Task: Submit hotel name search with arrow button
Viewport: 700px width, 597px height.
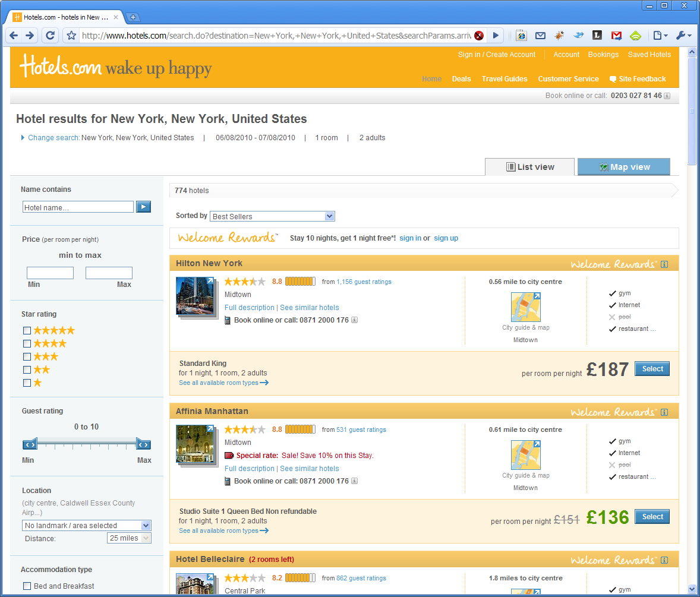Action: point(143,207)
